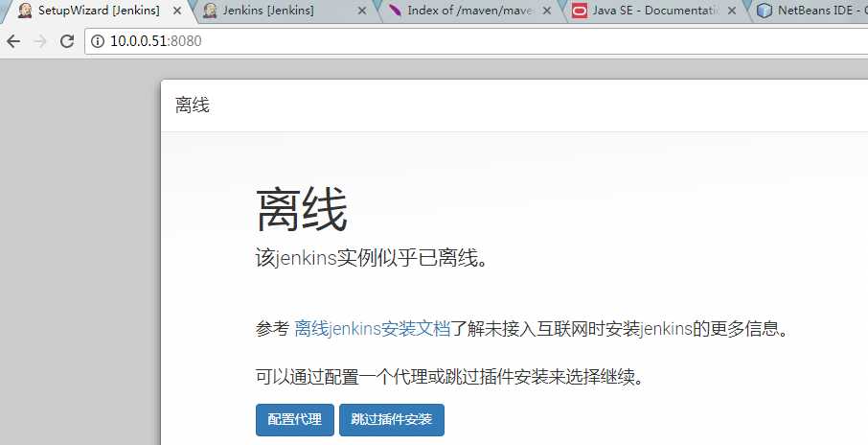868x445 pixels.
Task: Go back using the browser back arrow
Action: [13, 41]
